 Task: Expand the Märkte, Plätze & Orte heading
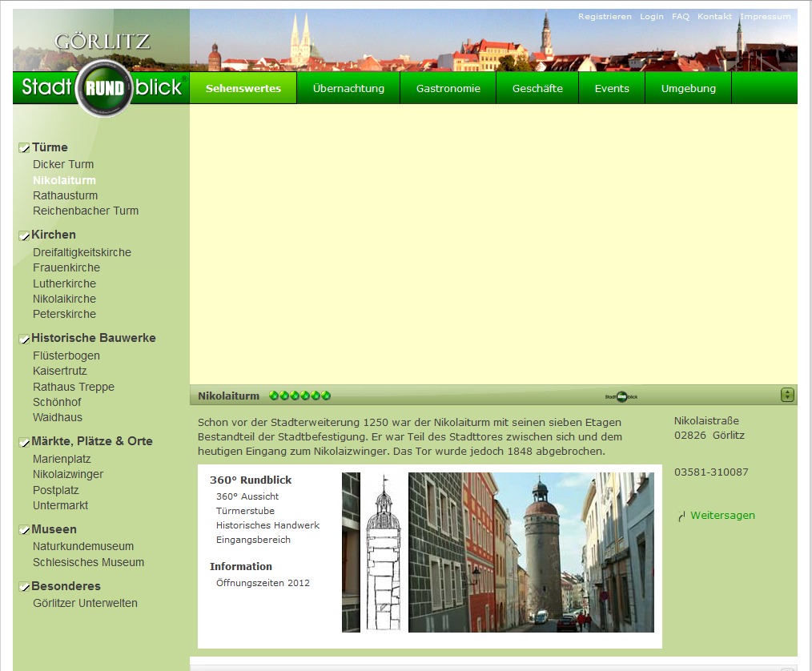(x=92, y=441)
